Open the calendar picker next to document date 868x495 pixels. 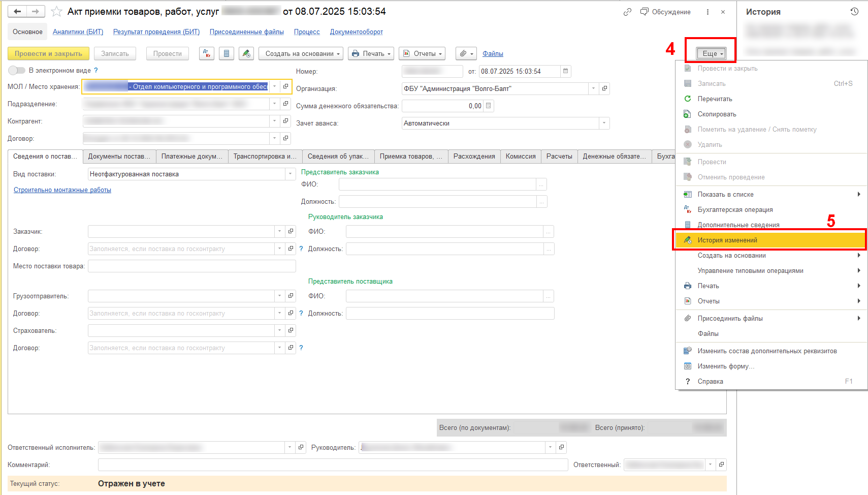[x=565, y=71]
